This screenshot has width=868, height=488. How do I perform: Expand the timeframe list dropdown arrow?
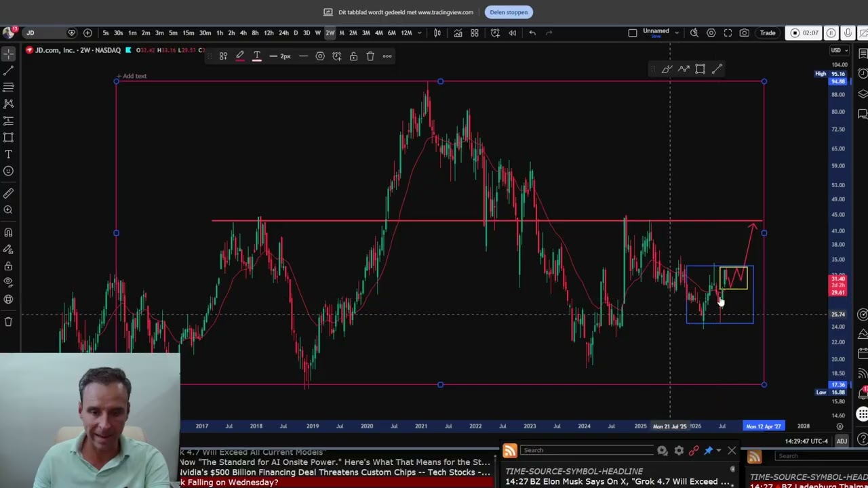click(x=419, y=33)
